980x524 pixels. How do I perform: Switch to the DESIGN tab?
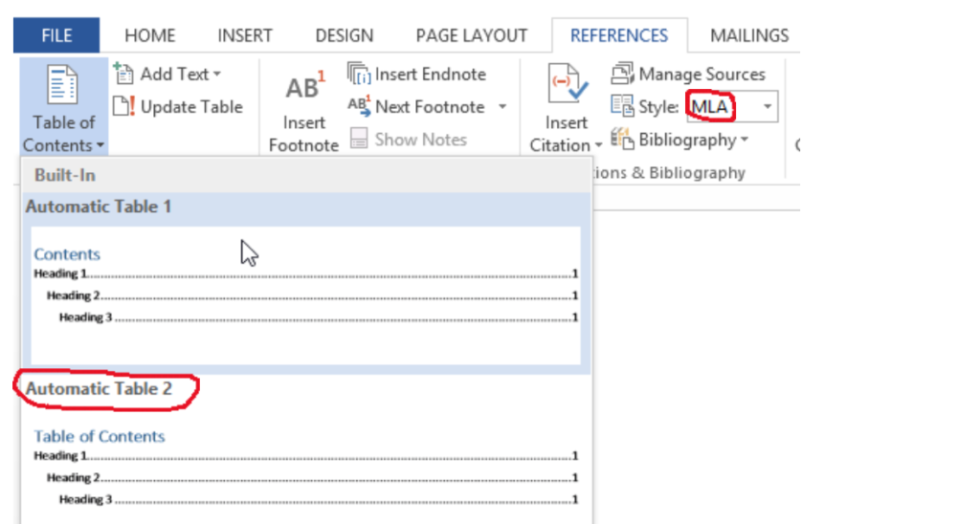click(x=344, y=35)
